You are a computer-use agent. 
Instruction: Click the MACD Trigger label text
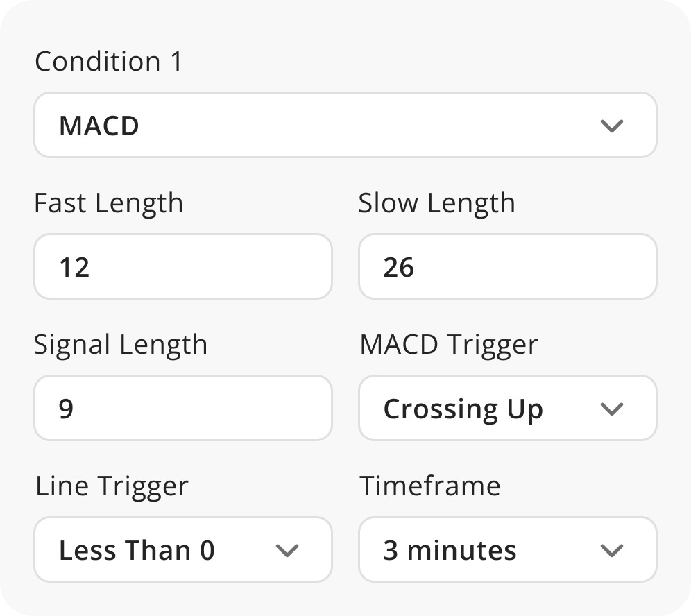[448, 345]
